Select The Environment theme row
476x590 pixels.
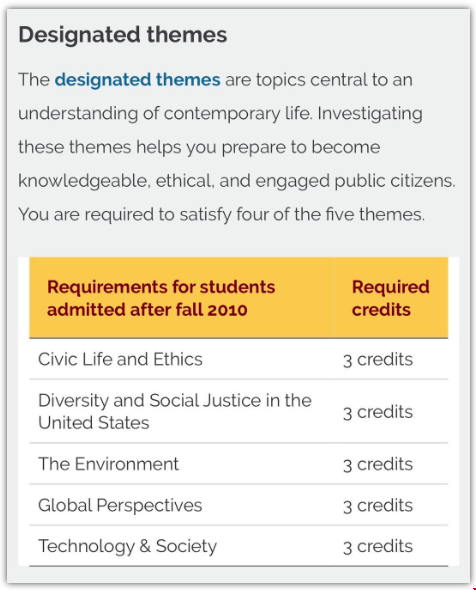coord(239,464)
